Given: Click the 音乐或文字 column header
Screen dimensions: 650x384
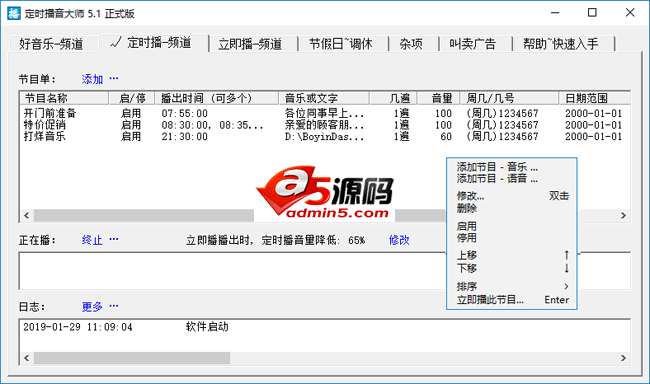Looking at the screenshot, I should tap(324, 98).
